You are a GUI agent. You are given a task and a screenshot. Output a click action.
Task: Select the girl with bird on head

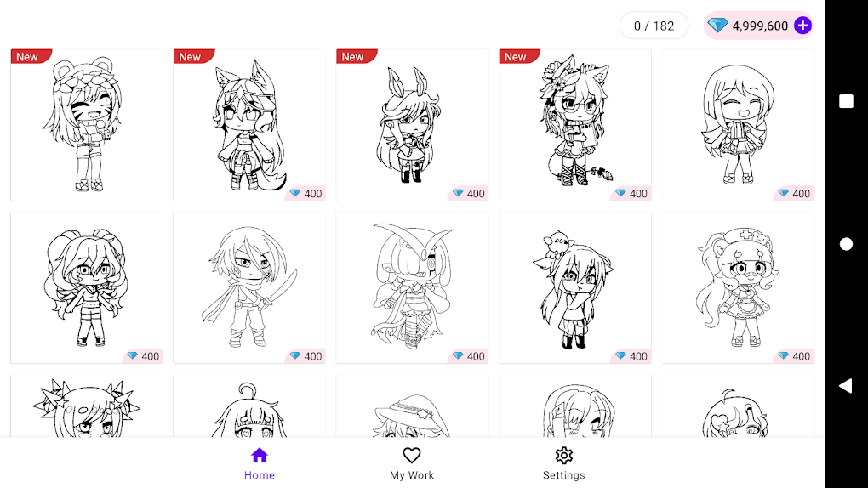point(575,287)
